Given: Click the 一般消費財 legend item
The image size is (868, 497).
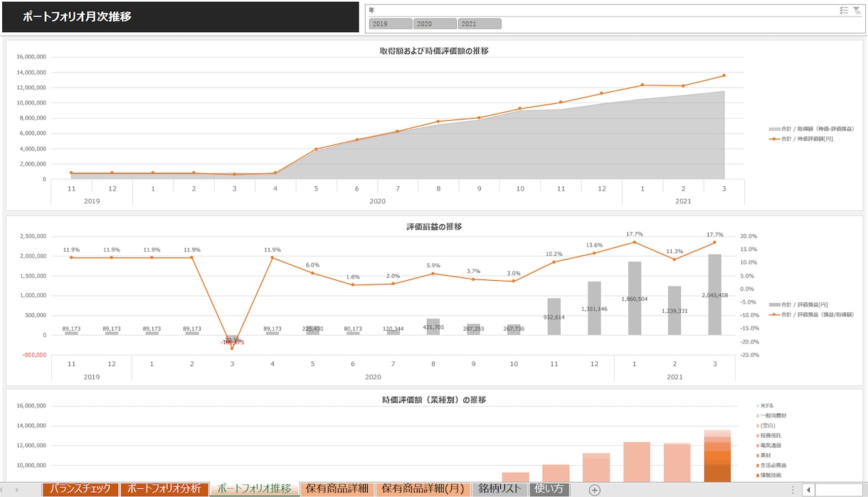Looking at the screenshot, I should tap(771, 415).
